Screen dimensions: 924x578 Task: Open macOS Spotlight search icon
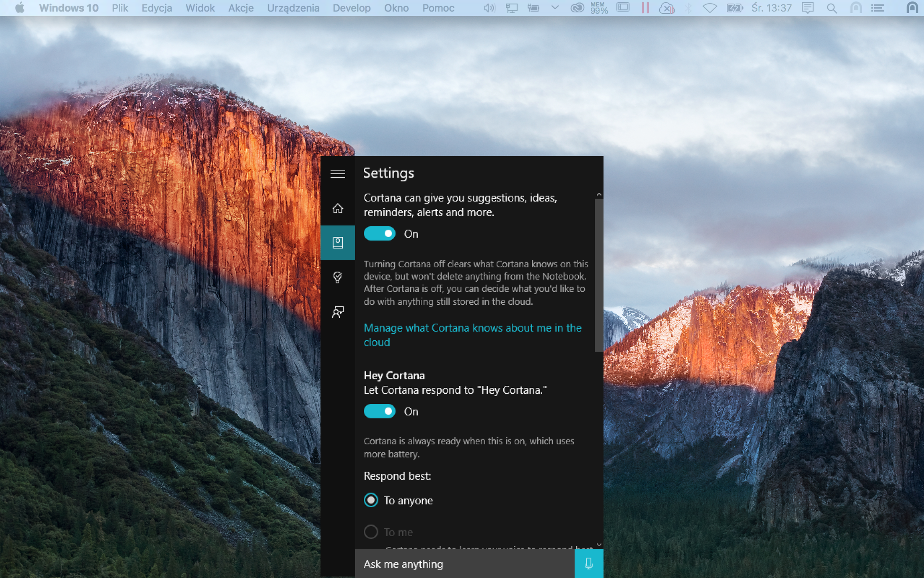pyautogui.click(x=832, y=8)
